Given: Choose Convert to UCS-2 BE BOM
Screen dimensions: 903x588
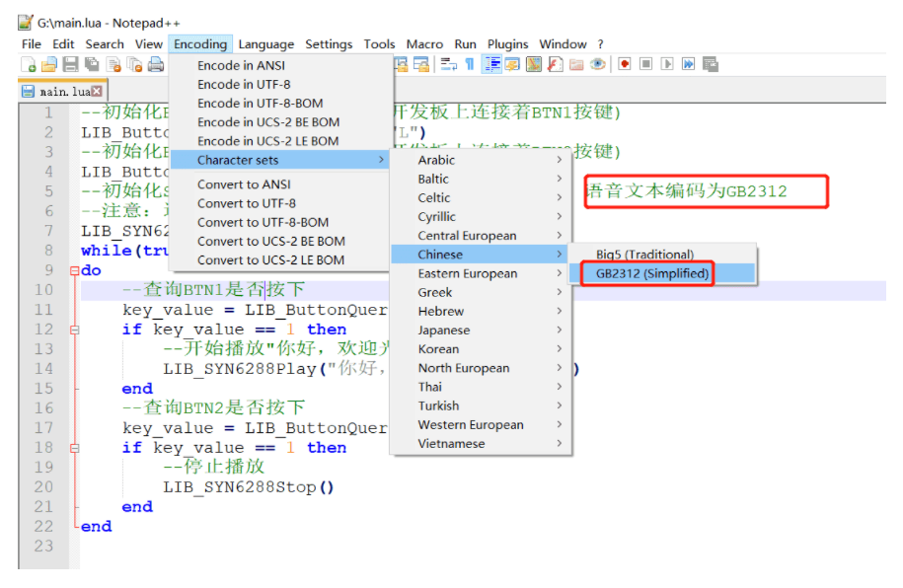Looking at the screenshot, I should 280,242.
